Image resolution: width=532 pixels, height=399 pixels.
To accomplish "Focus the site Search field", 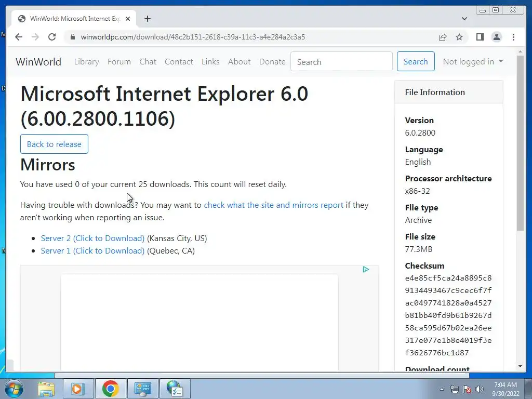I will tap(341, 61).
